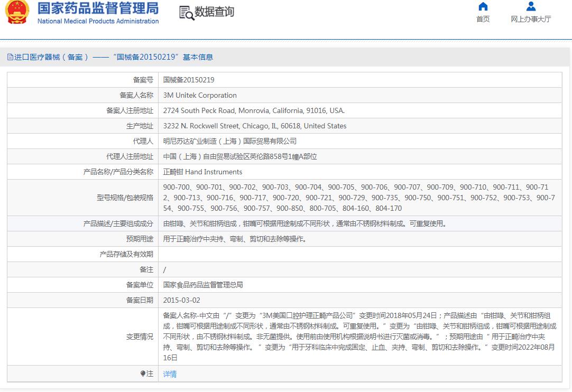Click the 生产地址 row label
This screenshot has height=392, width=572.
tap(140, 126)
